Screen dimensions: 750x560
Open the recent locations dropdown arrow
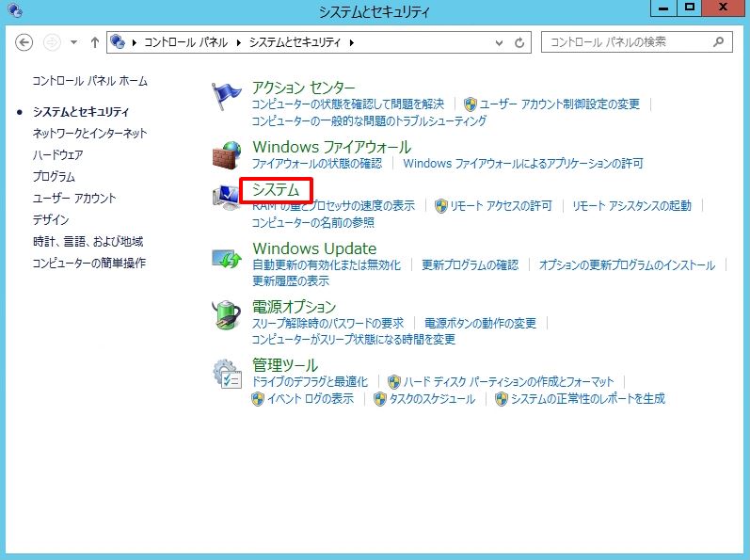[73, 42]
